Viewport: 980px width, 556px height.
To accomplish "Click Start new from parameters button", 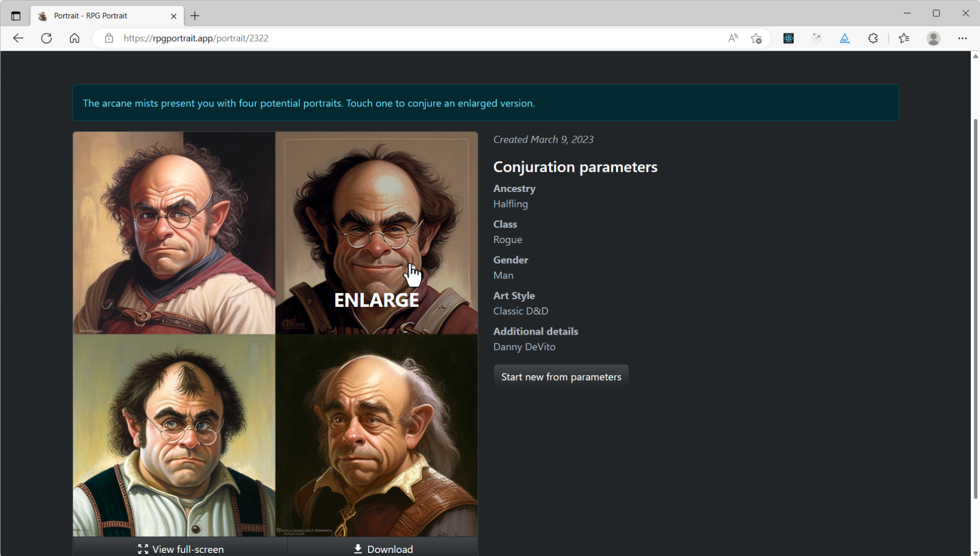I will (561, 377).
